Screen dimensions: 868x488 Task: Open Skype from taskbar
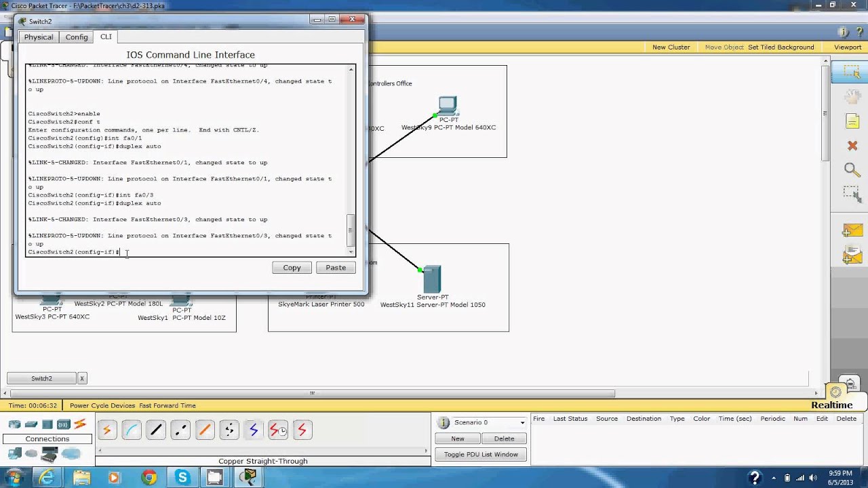click(182, 478)
